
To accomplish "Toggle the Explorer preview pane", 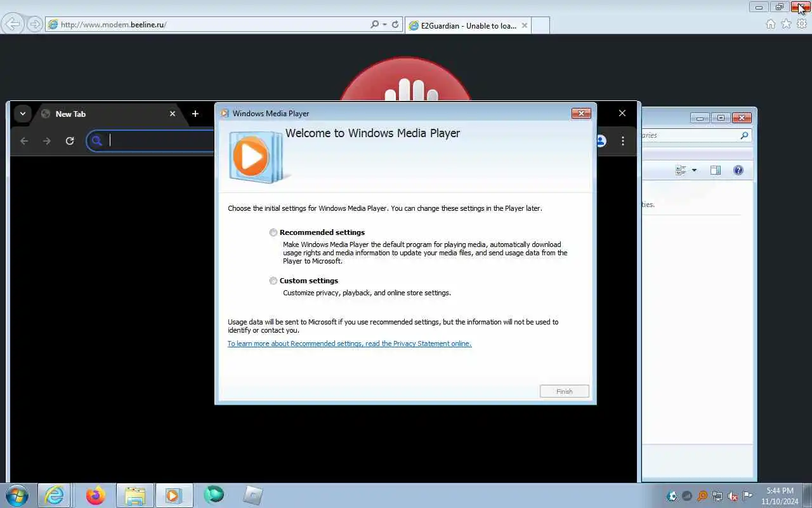I will pos(716,170).
